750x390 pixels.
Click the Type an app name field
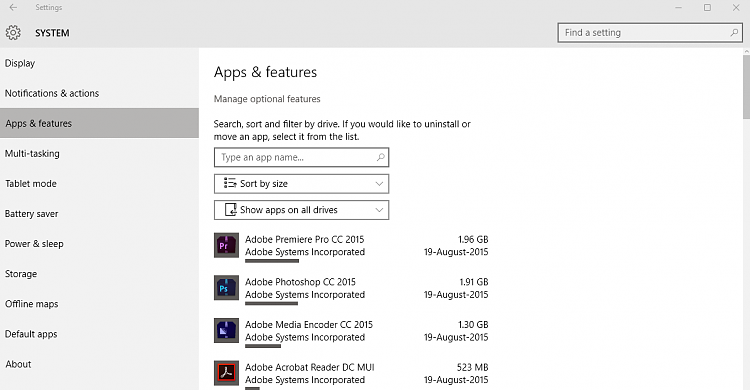click(301, 157)
